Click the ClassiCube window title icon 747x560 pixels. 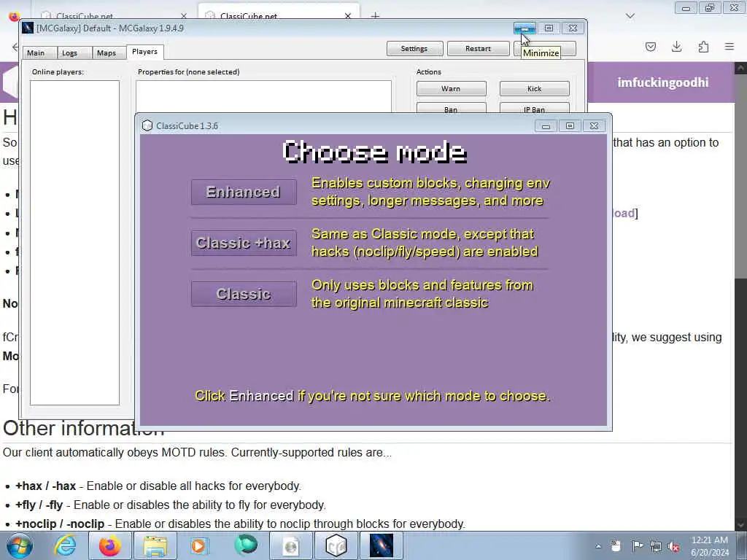click(x=147, y=125)
